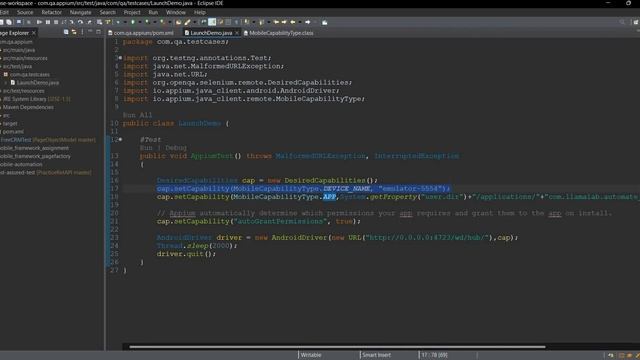Screen dimensions: 640x360
Task: Click the white Forward navigation arrow icon
Action: (x=307, y=22)
